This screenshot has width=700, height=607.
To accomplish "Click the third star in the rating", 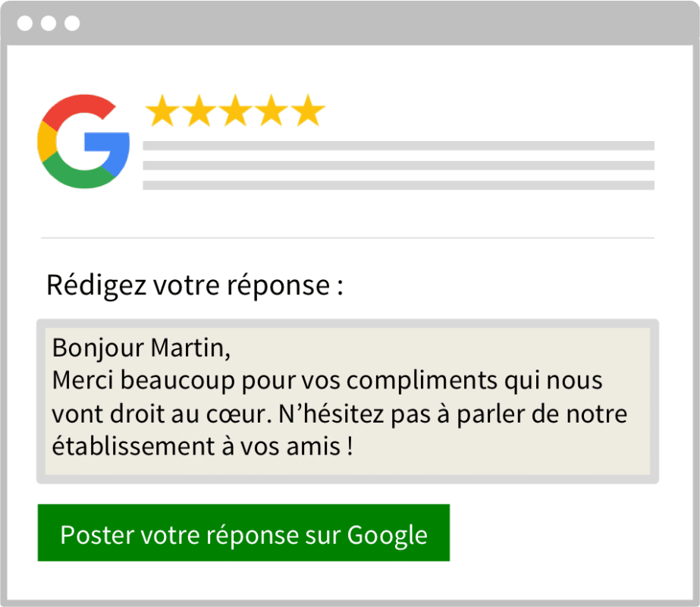I will tap(234, 112).
